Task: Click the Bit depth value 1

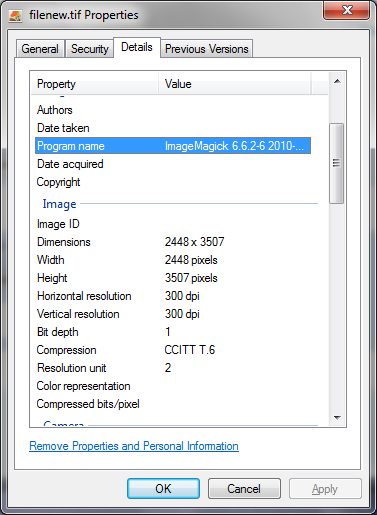Action: (x=168, y=332)
